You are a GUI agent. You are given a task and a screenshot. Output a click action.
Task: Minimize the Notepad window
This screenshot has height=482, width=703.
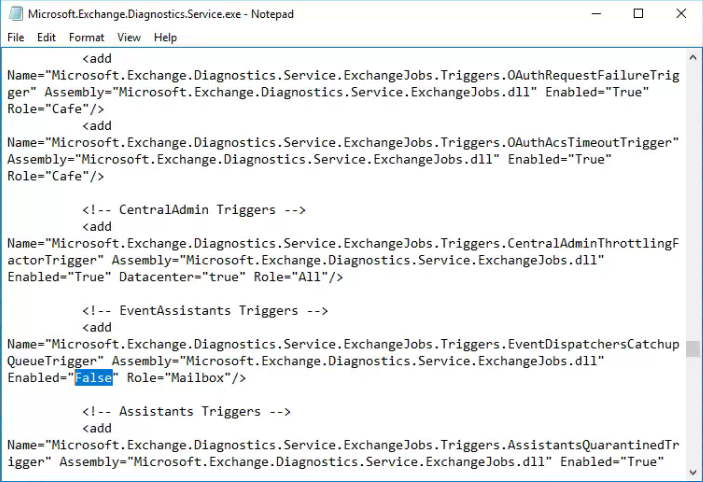[596, 14]
